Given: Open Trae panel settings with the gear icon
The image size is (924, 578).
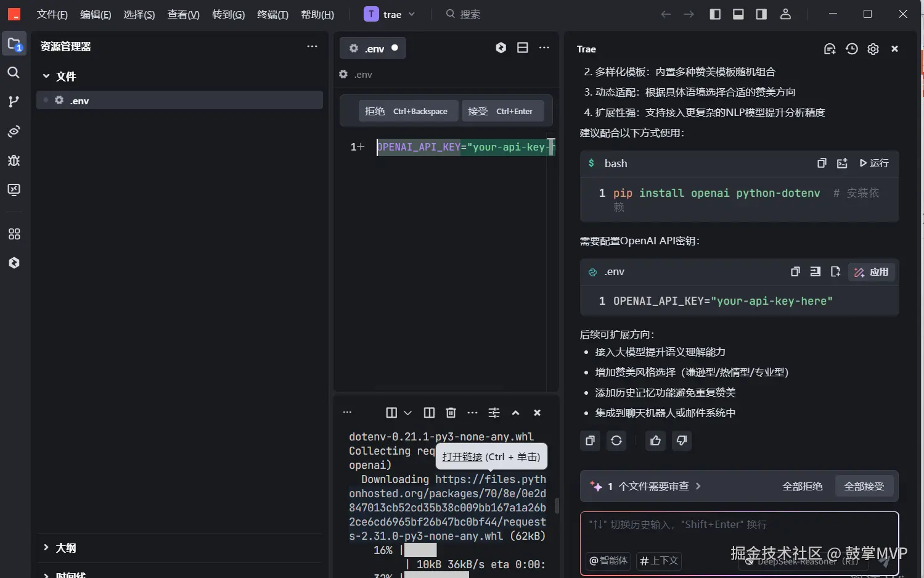Looking at the screenshot, I should 873,49.
